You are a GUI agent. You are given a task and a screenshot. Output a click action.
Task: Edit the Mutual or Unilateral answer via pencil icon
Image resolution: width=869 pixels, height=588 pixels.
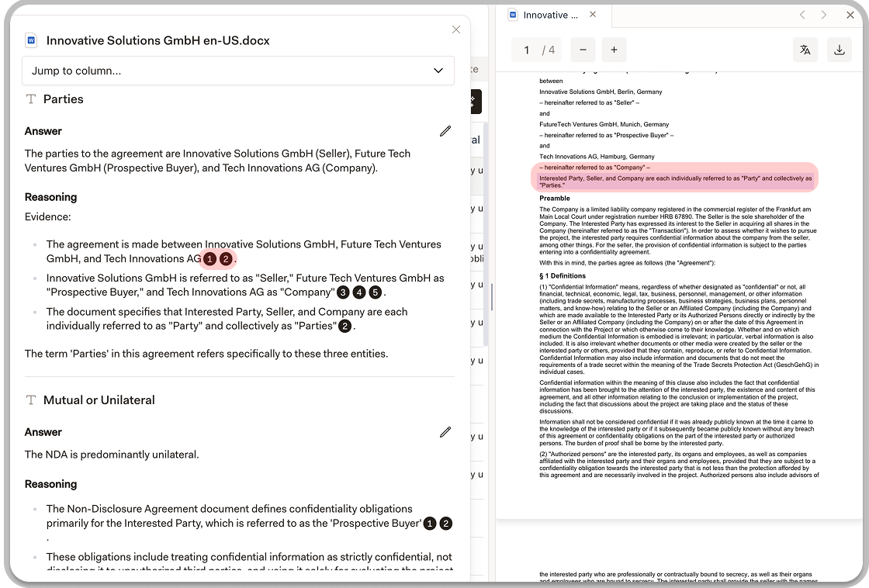pyautogui.click(x=445, y=432)
